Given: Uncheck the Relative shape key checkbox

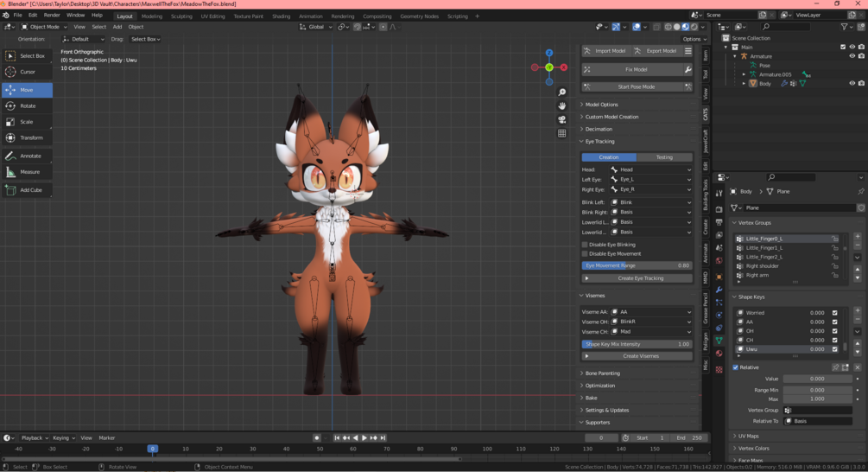Looking at the screenshot, I should pyautogui.click(x=736, y=367).
